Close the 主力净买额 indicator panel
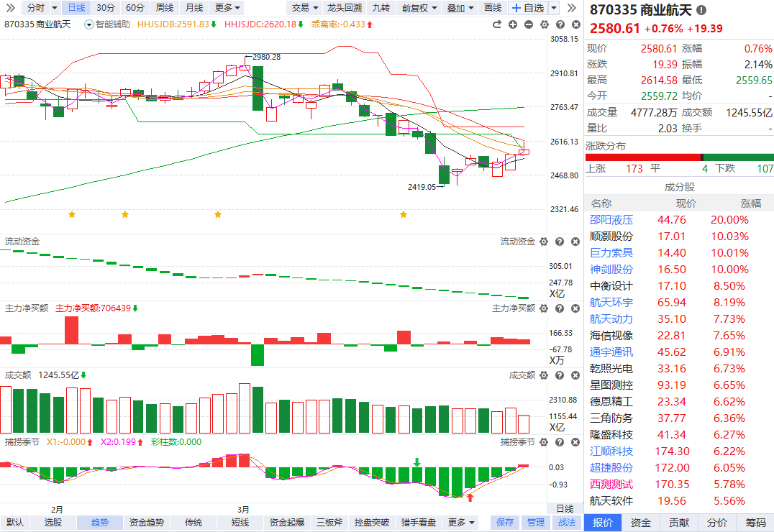The width and height of the screenshot is (774, 532). (x=575, y=308)
